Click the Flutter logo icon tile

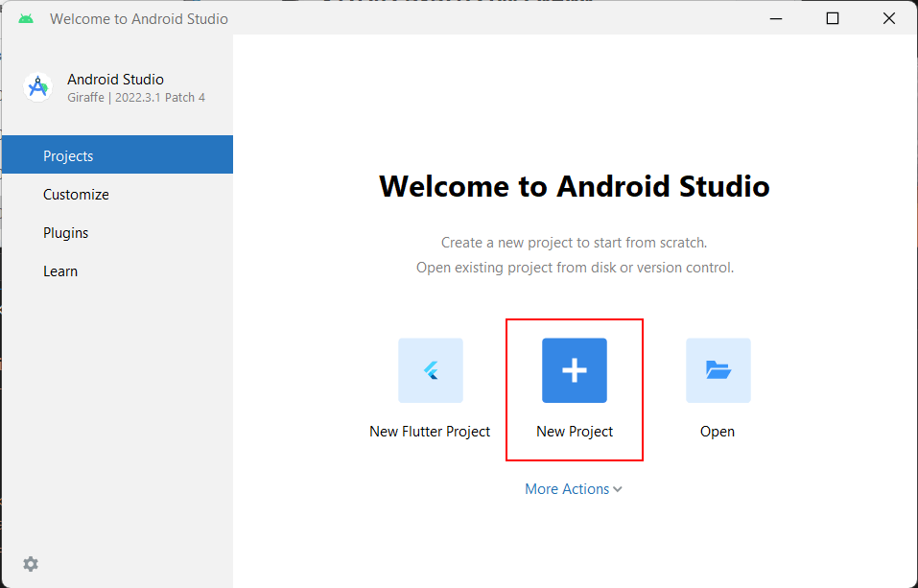430,370
